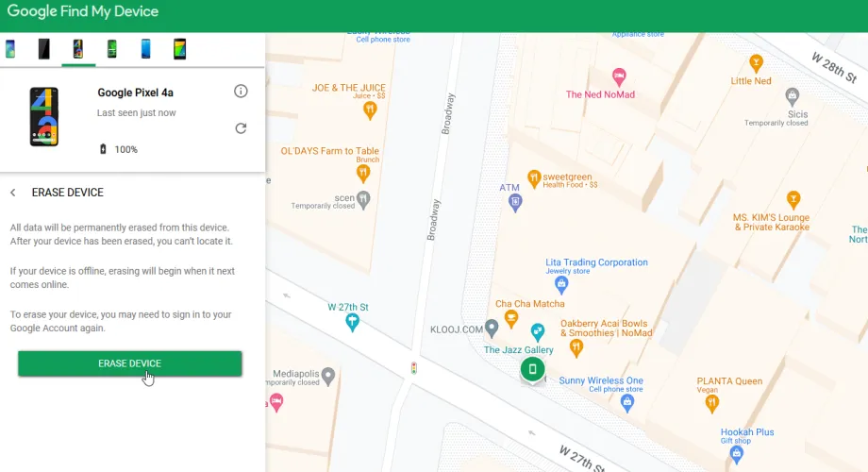Select The Ned NoMad hotel marker

coord(619,76)
